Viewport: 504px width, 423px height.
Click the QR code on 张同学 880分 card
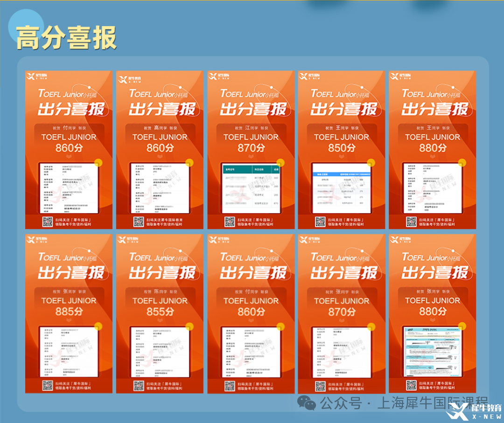411,385
